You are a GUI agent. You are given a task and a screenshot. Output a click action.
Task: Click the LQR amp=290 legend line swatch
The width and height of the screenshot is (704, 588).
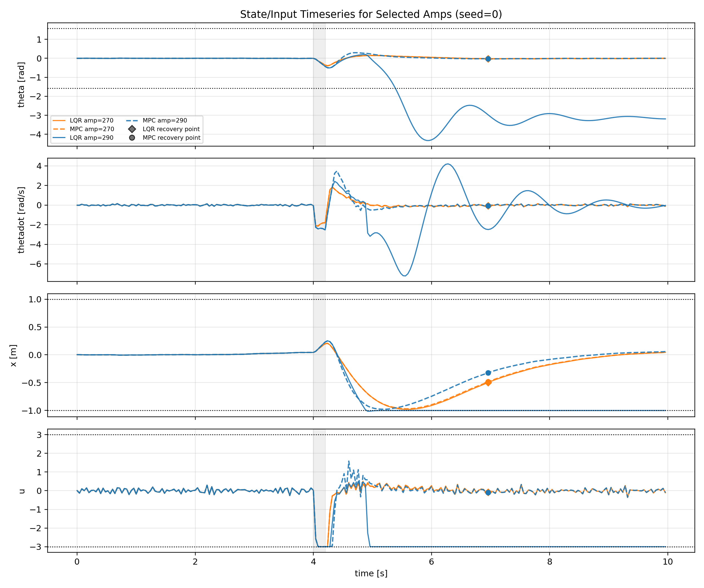pos(59,138)
